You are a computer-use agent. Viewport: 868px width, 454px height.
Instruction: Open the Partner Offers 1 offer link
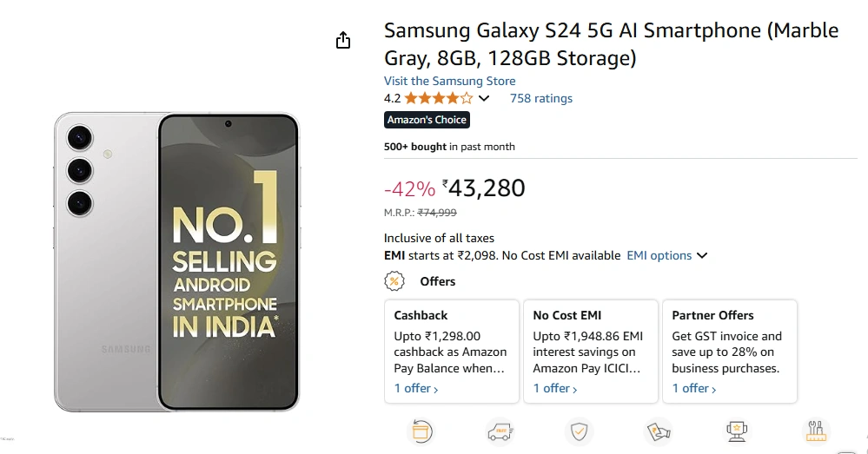tap(694, 388)
